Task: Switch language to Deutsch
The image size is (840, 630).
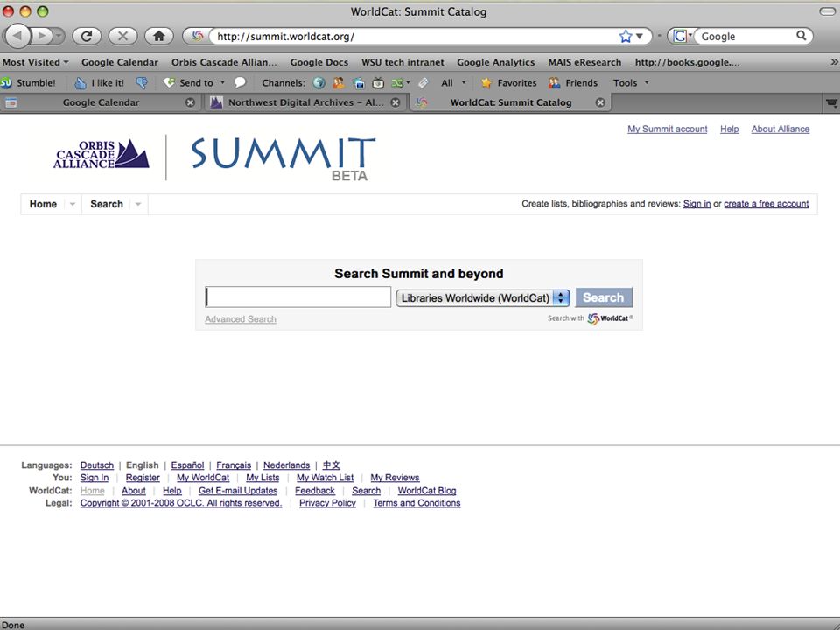Action: pyautogui.click(x=97, y=465)
